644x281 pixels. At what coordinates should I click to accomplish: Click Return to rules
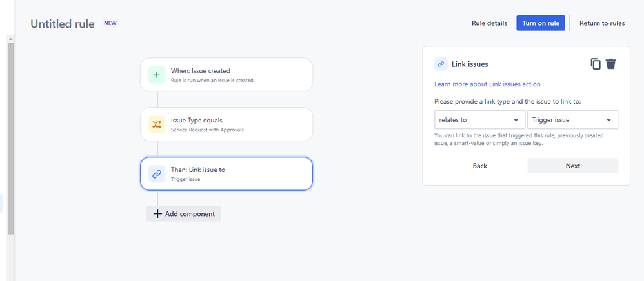601,23
